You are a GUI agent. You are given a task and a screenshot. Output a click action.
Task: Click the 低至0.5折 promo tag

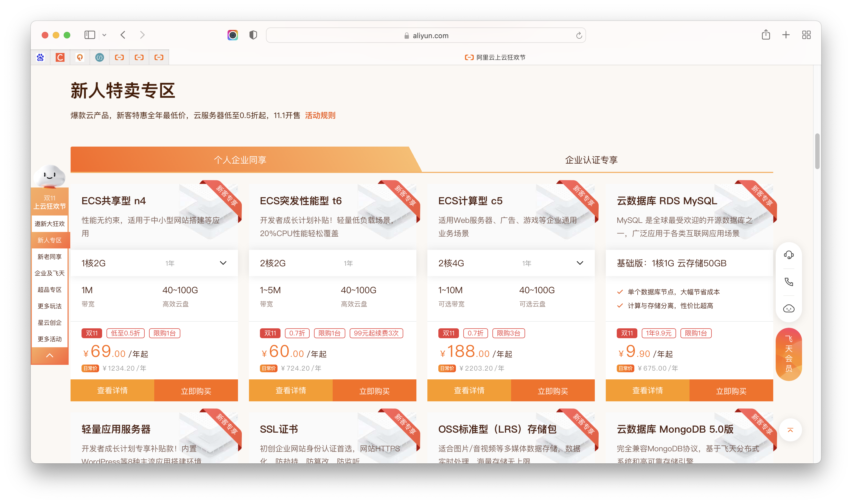click(125, 333)
